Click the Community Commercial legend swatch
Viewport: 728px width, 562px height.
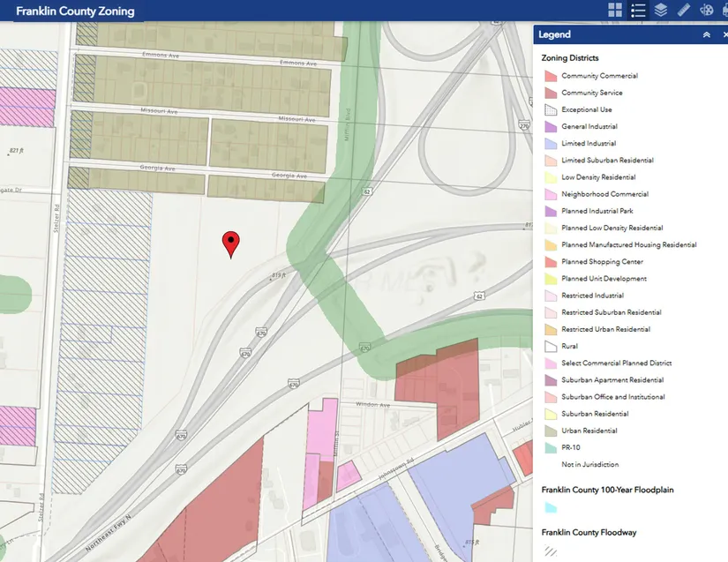tap(551, 76)
